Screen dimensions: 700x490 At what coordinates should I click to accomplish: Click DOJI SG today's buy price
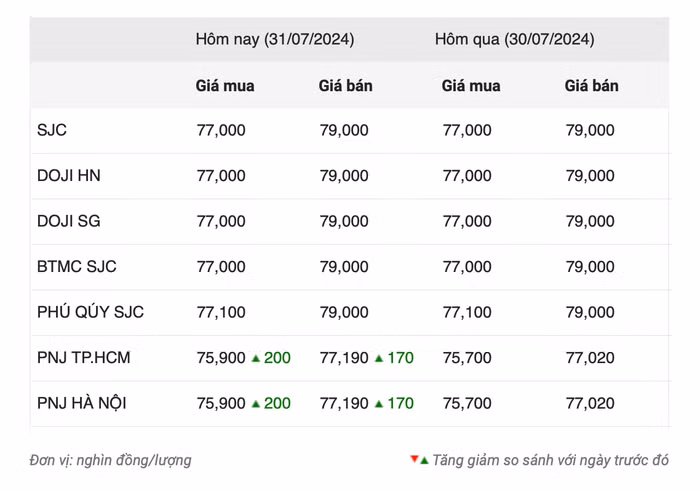coord(221,221)
